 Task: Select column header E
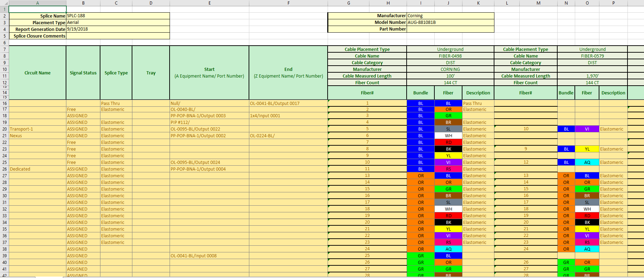coord(209,3)
